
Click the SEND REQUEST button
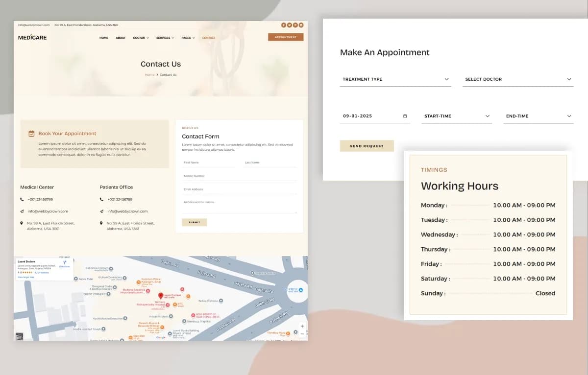(367, 146)
